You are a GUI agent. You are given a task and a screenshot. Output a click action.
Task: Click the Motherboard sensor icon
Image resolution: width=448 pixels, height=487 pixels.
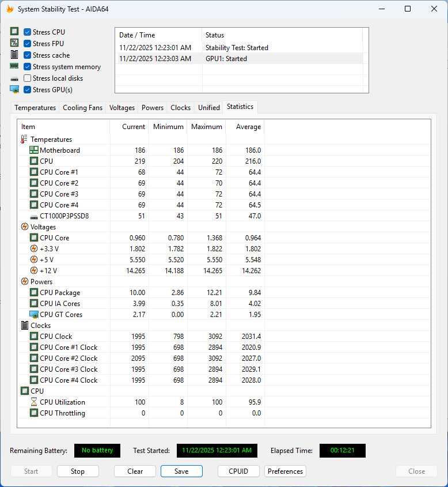point(34,150)
